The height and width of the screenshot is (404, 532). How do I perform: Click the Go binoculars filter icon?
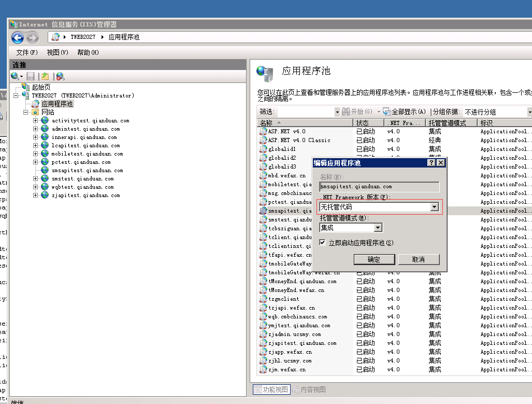346,112
